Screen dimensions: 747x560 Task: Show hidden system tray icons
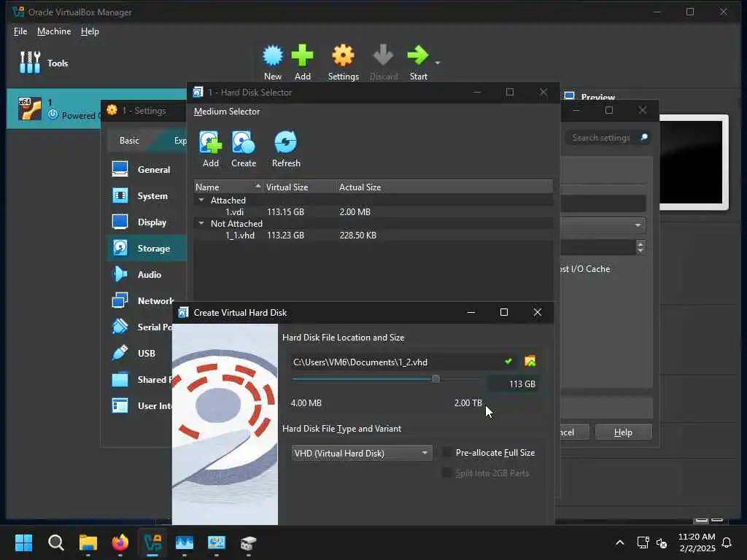click(x=620, y=542)
